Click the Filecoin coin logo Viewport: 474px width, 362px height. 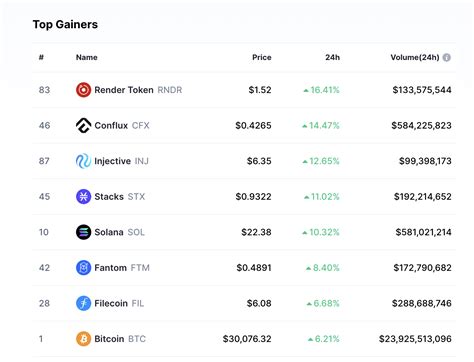pyautogui.click(x=83, y=303)
